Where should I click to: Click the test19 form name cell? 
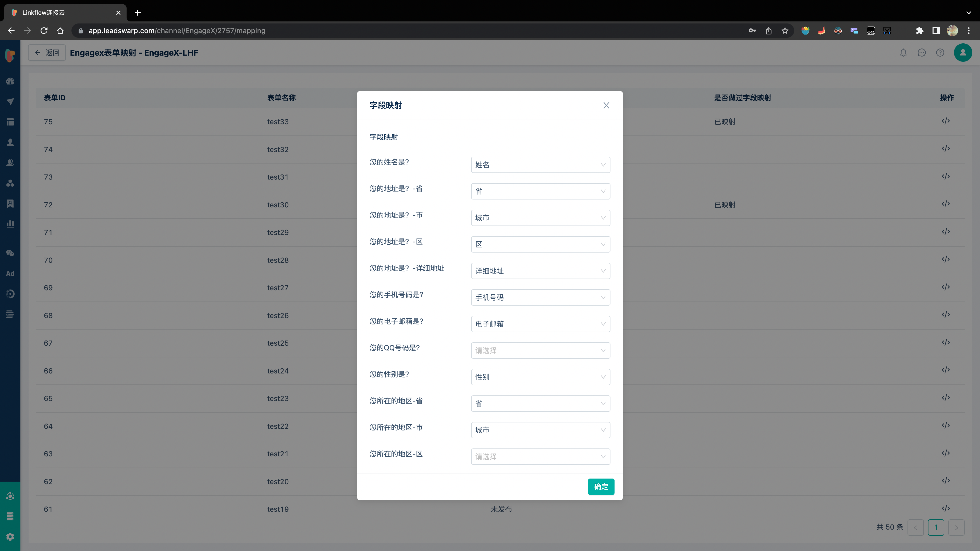click(278, 509)
